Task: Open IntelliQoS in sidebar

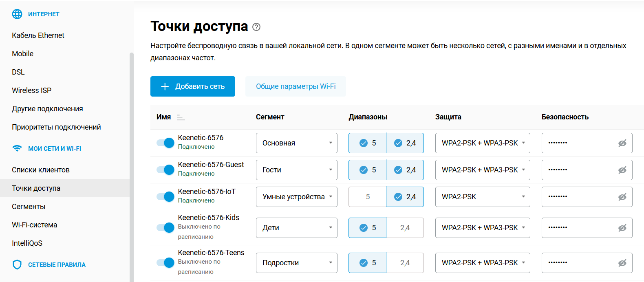Action: coord(27,243)
